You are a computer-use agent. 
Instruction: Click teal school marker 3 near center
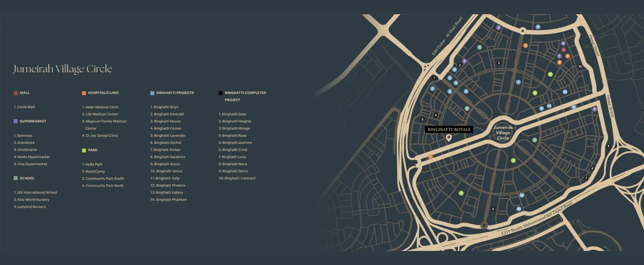(535, 140)
